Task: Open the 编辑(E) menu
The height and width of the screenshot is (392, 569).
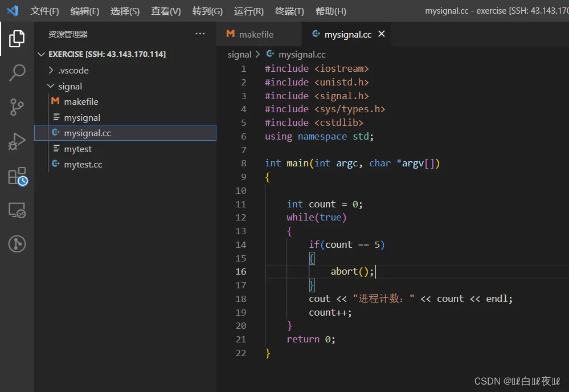Action: pos(84,11)
